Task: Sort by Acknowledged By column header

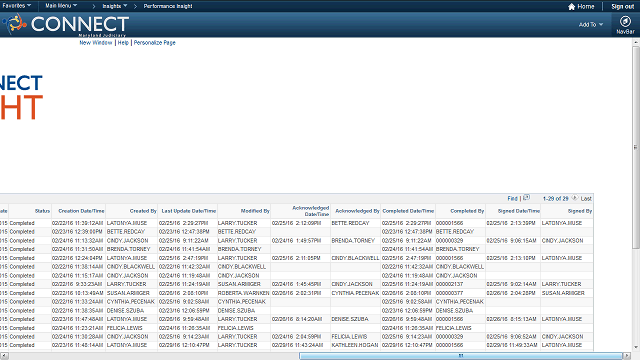Action: coord(357,211)
